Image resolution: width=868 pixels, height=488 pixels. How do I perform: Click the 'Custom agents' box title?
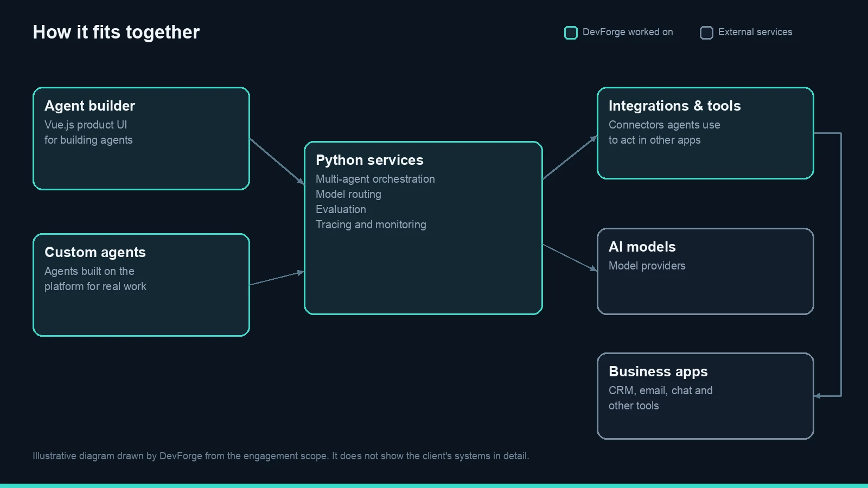tap(95, 252)
